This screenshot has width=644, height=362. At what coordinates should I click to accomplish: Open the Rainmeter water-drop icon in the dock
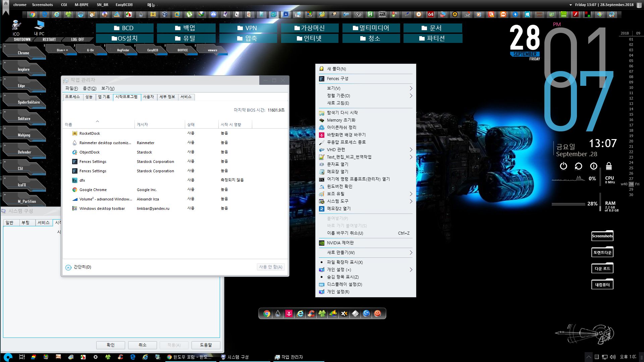click(x=278, y=314)
